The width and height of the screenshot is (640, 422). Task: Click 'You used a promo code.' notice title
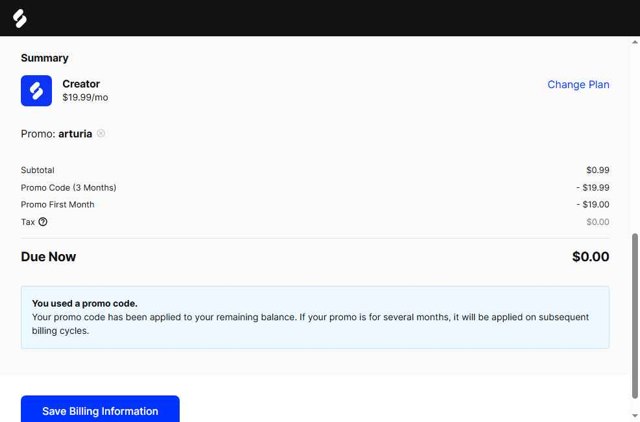[85, 304]
